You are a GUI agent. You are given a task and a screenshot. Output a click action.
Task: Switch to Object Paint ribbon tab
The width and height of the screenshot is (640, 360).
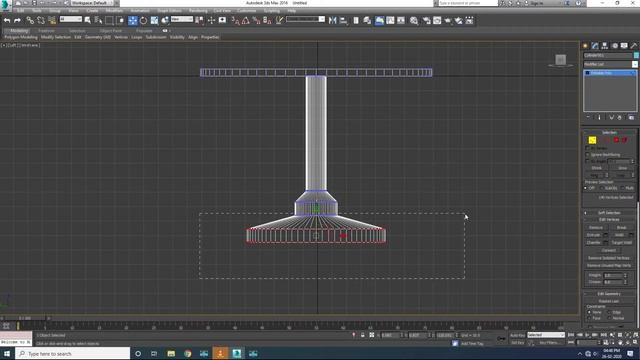pos(111,31)
